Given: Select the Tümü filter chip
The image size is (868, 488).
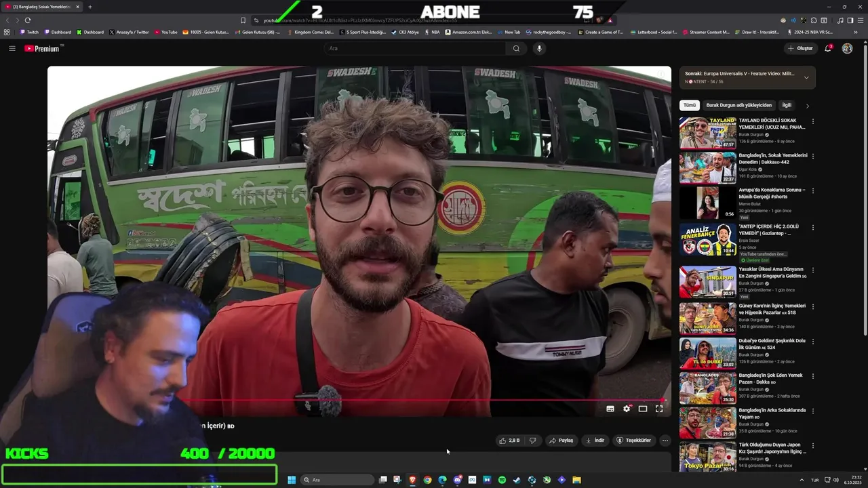Looking at the screenshot, I should (x=690, y=106).
